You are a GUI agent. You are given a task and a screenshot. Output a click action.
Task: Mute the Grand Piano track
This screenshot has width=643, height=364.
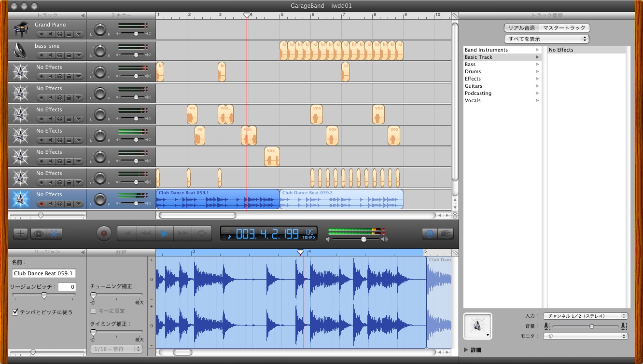coord(51,34)
